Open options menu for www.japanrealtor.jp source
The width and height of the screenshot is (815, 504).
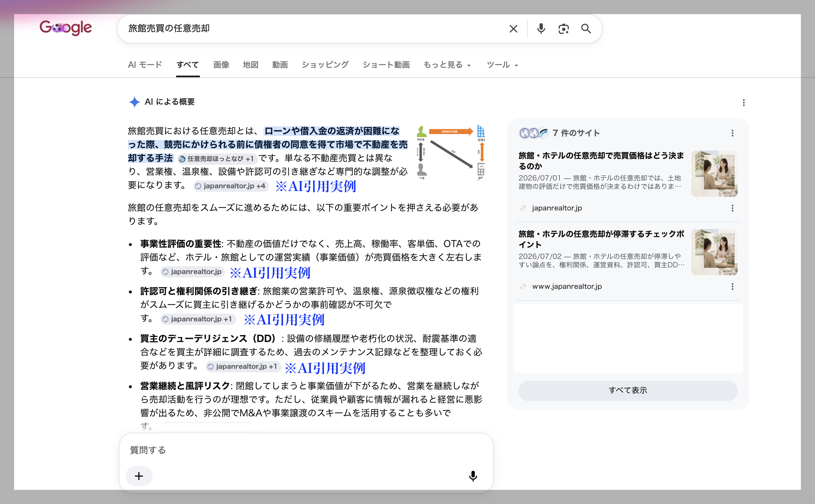(732, 287)
